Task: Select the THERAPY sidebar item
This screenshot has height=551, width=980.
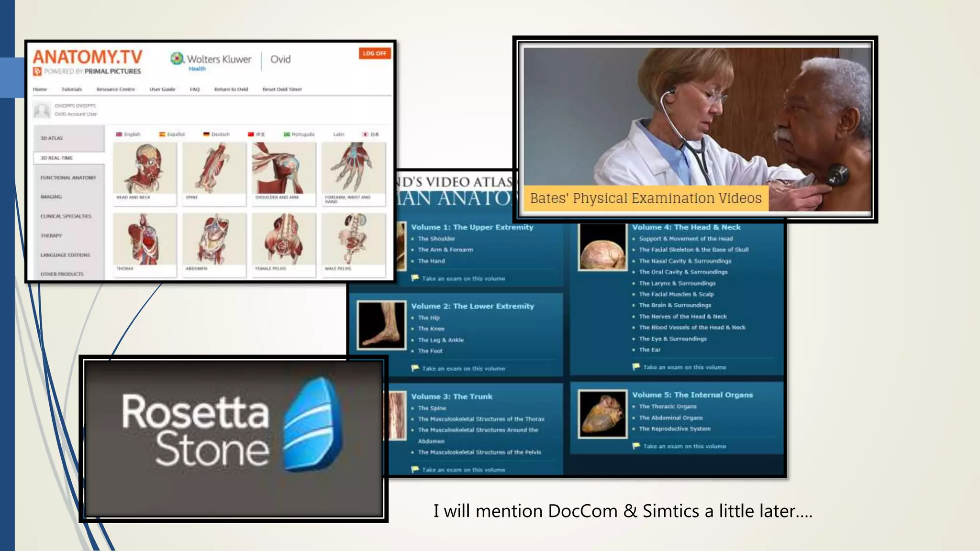Action: (x=51, y=236)
